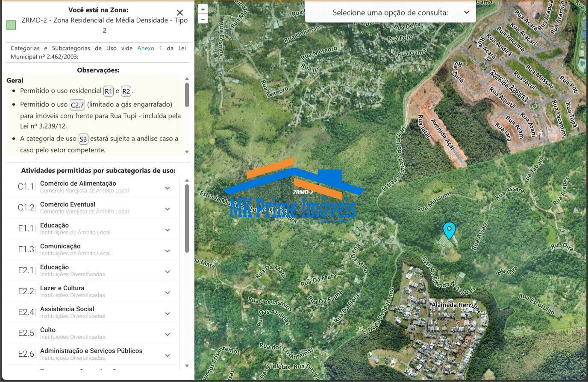Click activities list scroll up arrow
This screenshot has height=382, width=588.
coord(187,181)
